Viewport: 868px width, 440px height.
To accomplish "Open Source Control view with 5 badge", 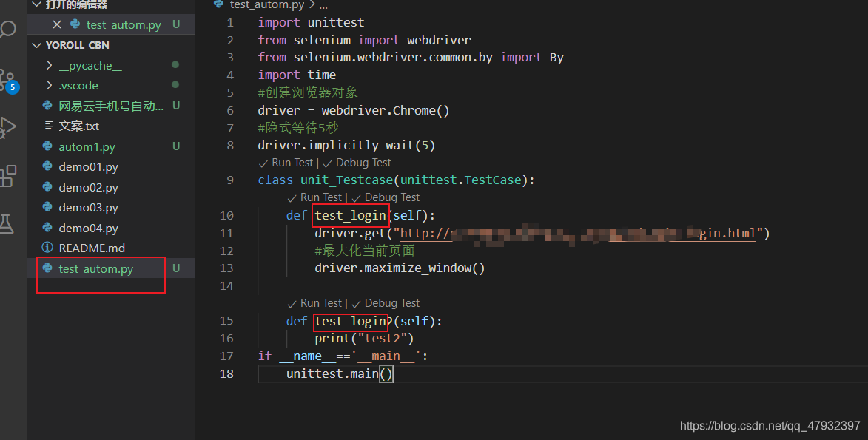I will point(7,81).
